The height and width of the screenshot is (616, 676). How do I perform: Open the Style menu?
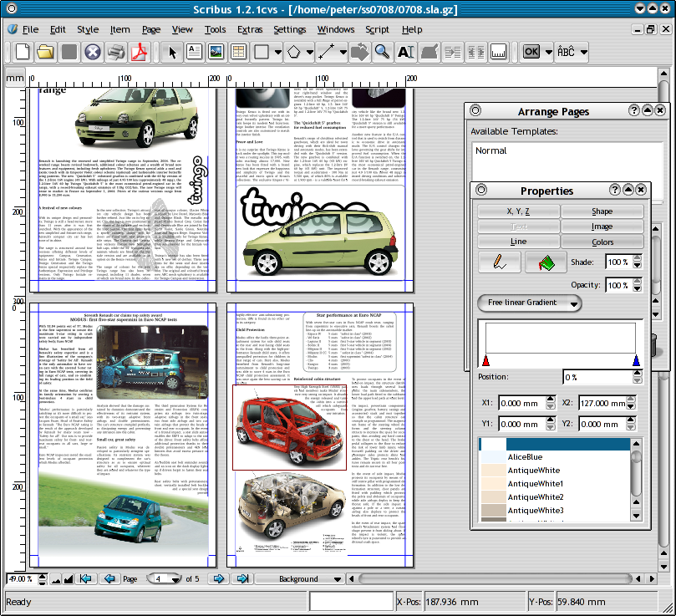pos(88,29)
